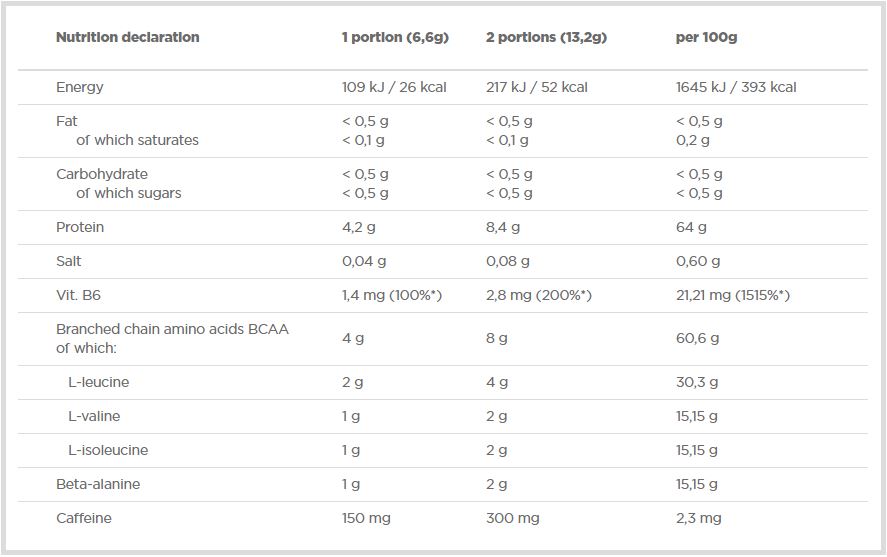Select the Vit. B6 row label
887x557 pixels.
pos(78,295)
